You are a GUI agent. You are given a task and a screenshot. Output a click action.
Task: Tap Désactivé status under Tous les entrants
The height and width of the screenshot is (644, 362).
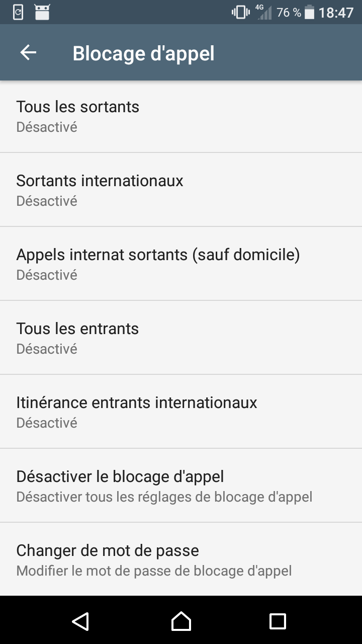pyautogui.click(x=47, y=349)
